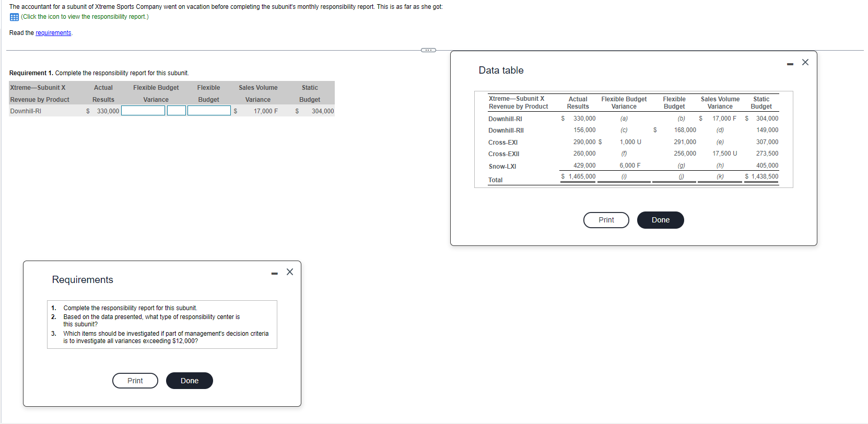Click the Total row label in Data table
868x424 pixels.
[496, 180]
